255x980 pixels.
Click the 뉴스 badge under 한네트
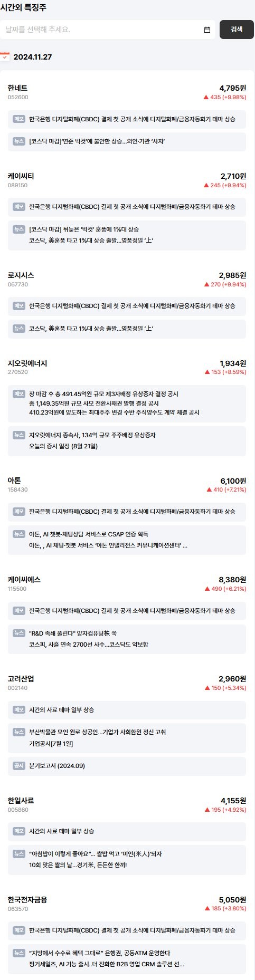point(19,141)
